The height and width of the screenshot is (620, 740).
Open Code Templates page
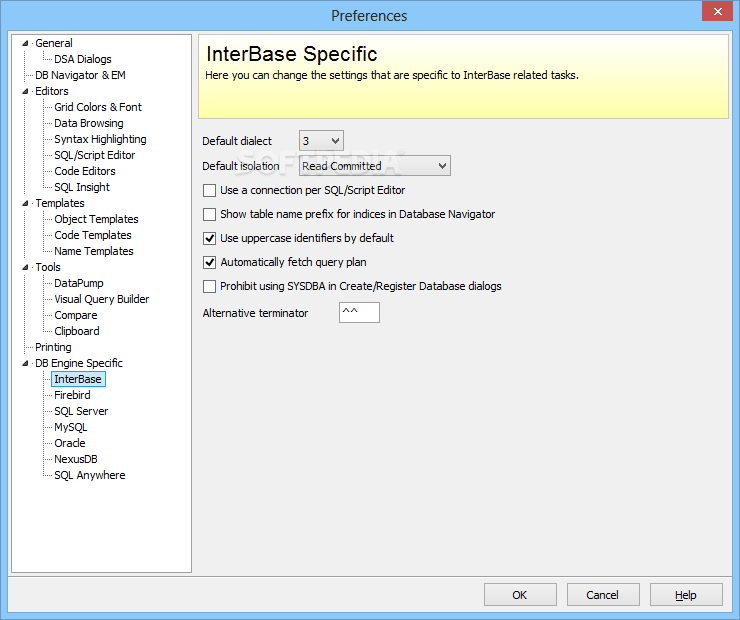coord(92,235)
